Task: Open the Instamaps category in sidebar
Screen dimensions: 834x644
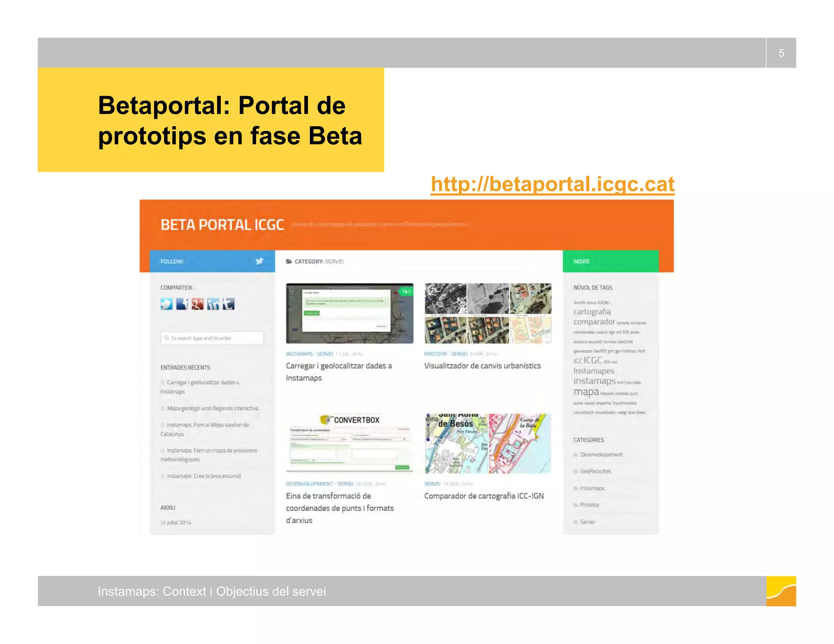Action: coord(592,488)
